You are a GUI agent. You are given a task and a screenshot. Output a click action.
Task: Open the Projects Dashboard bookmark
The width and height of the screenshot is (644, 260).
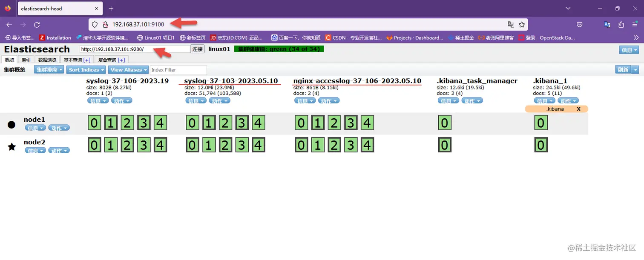click(x=415, y=37)
